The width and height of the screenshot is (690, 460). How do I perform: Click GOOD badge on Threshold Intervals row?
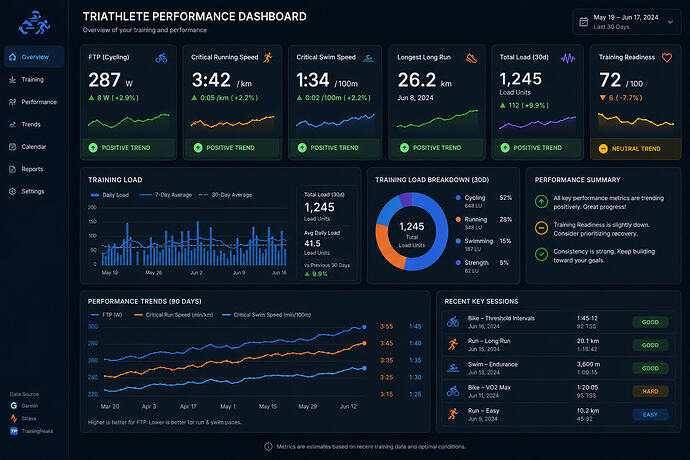650,322
